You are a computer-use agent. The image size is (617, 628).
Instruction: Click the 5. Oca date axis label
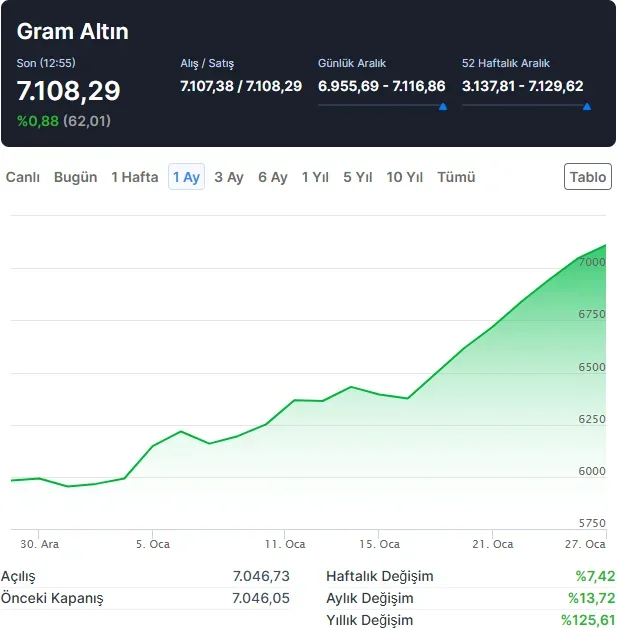coord(153,544)
